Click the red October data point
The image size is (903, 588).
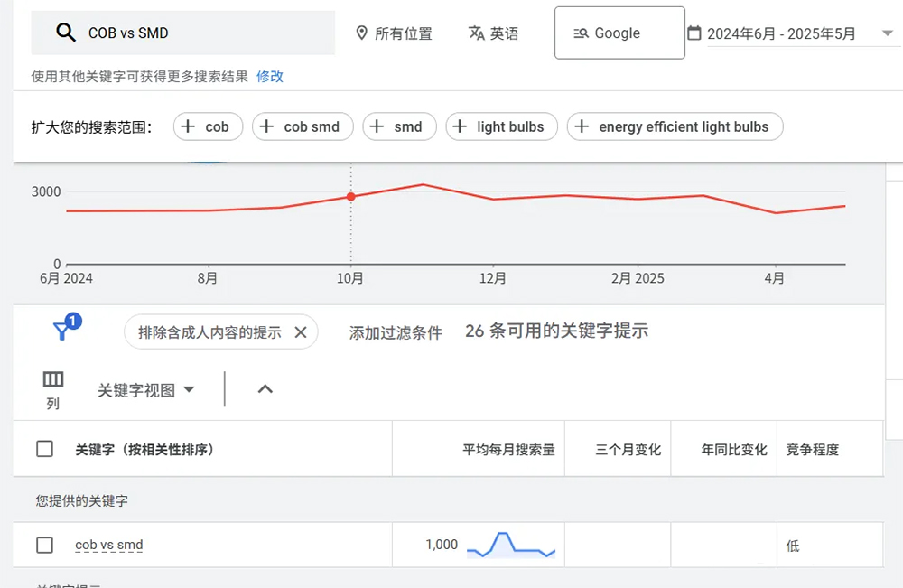pyautogui.click(x=350, y=196)
